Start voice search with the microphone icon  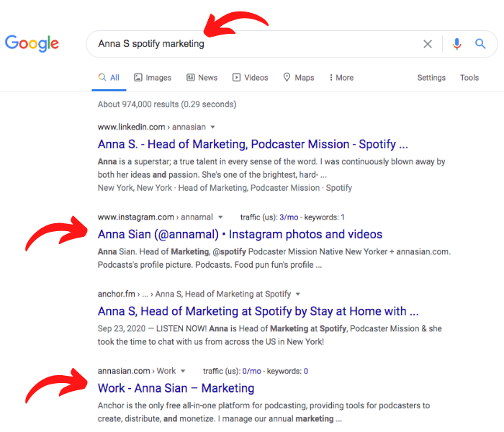456,44
